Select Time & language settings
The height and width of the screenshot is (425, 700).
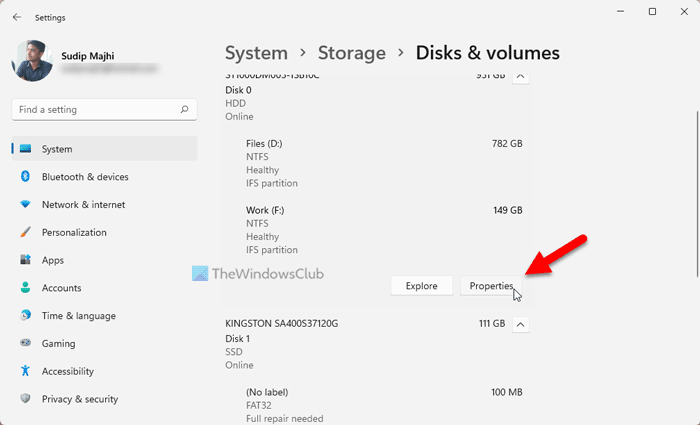[78, 315]
